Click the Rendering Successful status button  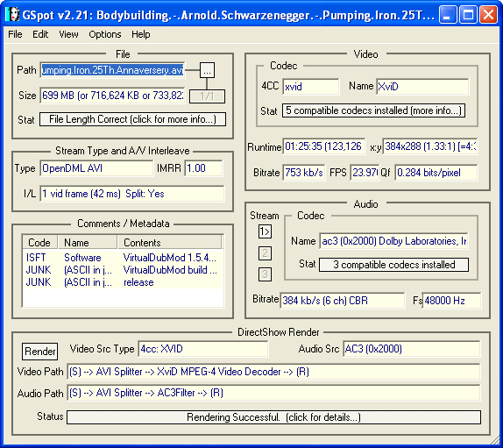pyautogui.click(x=273, y=417)
